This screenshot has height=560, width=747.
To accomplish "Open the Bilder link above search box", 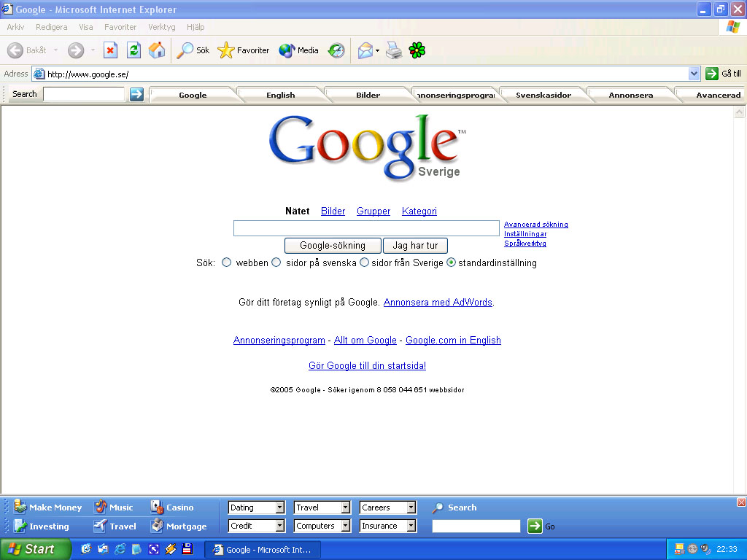I will [x=333, y=211].
